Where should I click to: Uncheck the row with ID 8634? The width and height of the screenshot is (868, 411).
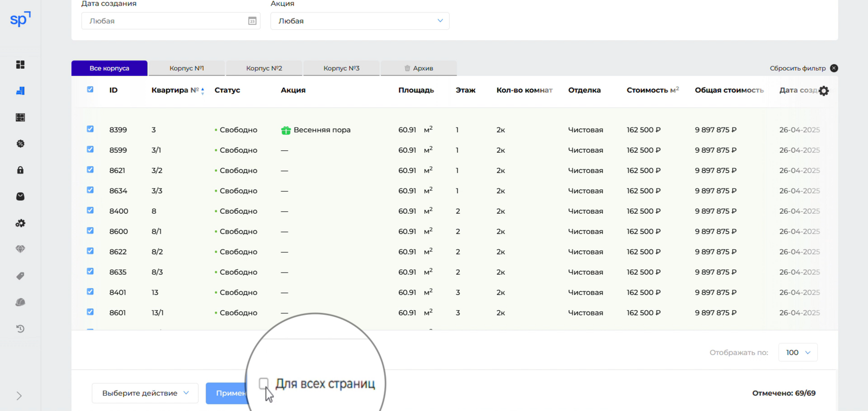click(90, 190)
